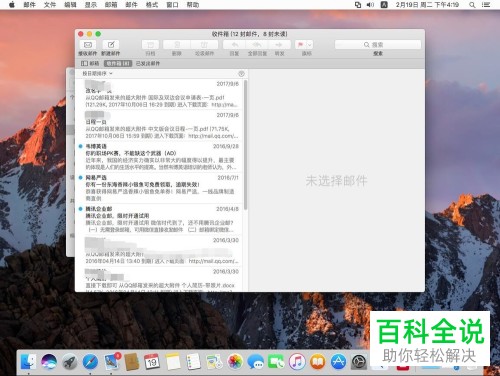
Task: Click the volume icon in menu bar
Action: coord(370,5)
